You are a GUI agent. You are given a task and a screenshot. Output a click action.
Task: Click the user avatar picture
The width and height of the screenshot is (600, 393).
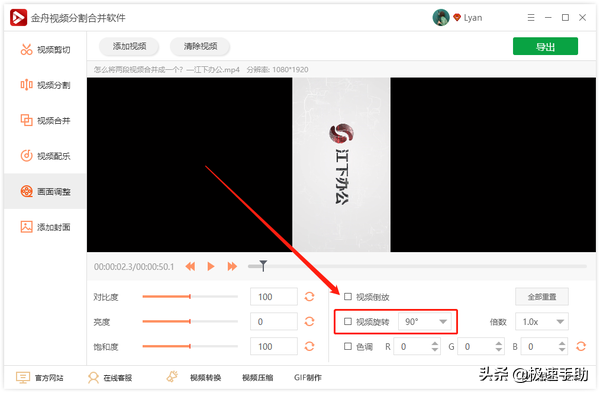pos(441,18)
